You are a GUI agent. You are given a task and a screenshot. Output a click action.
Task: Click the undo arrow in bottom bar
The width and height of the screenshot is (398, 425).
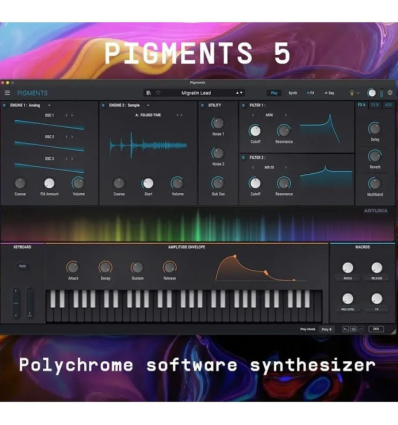[346, 329]
